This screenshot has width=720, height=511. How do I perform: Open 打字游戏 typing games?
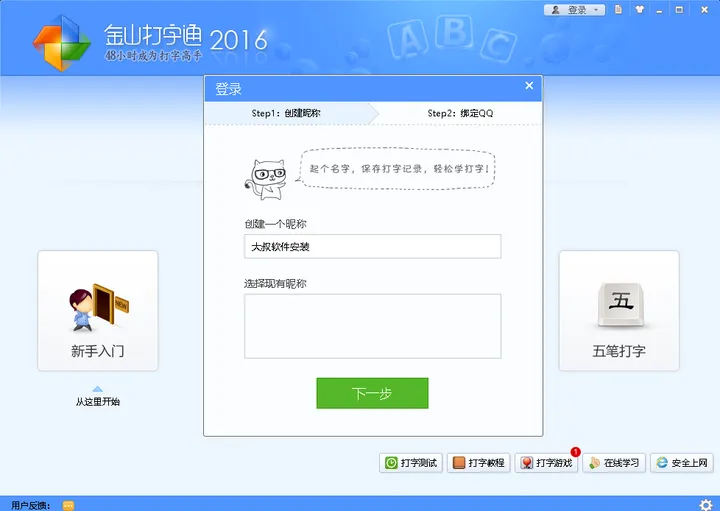[x=546, y=463]
